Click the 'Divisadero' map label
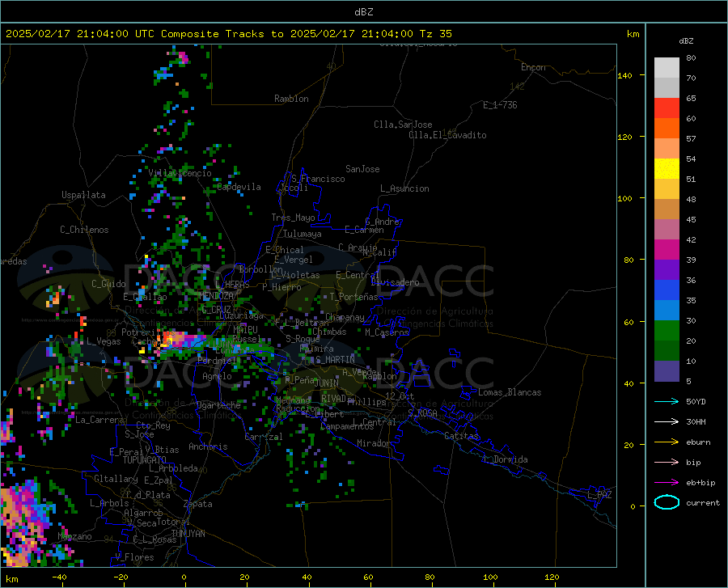 [395, 282]
